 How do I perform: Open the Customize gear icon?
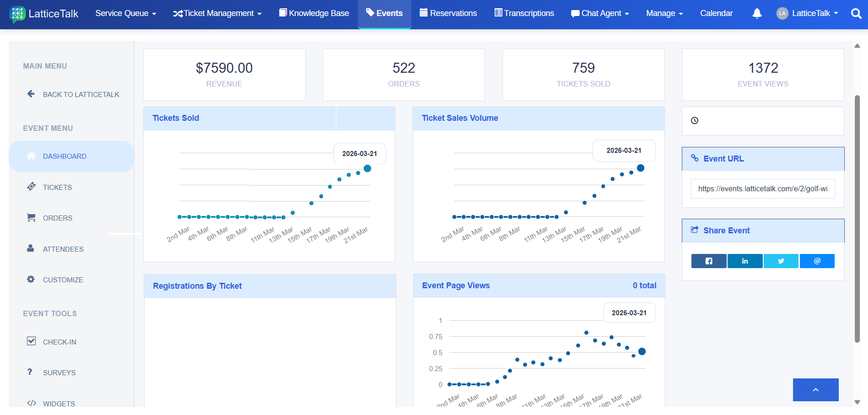[30, 279]
